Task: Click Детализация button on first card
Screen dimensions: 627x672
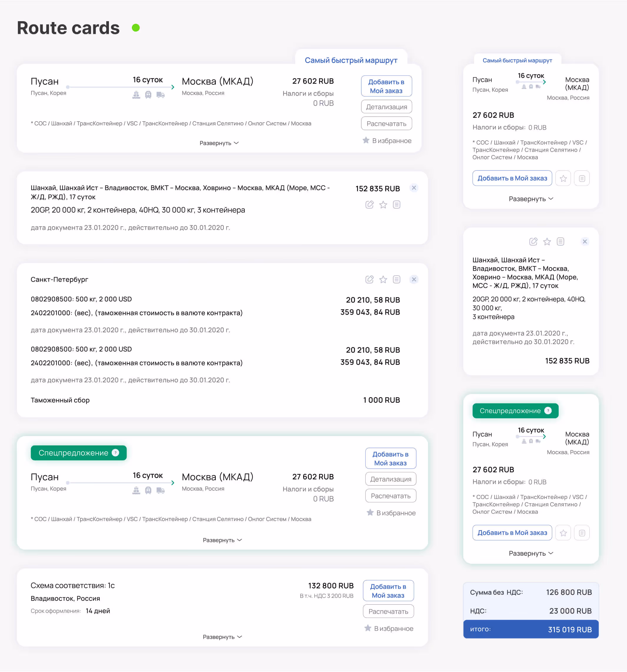Action: (386, 107)
